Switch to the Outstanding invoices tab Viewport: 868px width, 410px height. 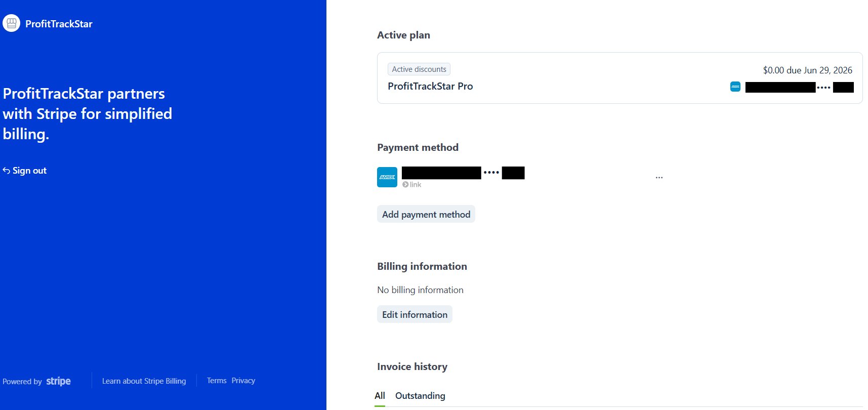point(420,396)
